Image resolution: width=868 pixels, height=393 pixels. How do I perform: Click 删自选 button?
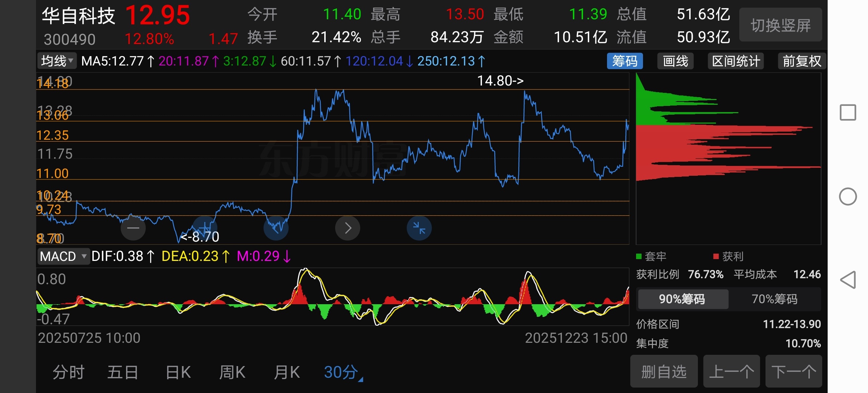pos(664,372)
